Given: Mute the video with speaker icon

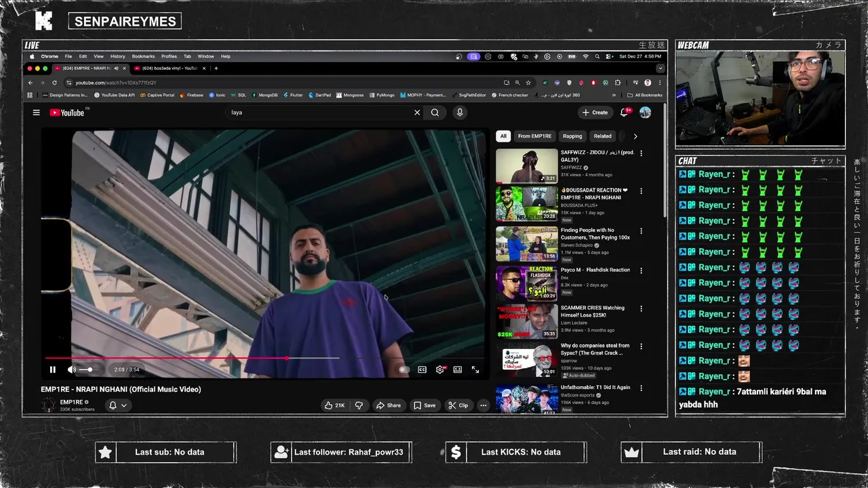Looking at the screenshot, I should 71,369.
